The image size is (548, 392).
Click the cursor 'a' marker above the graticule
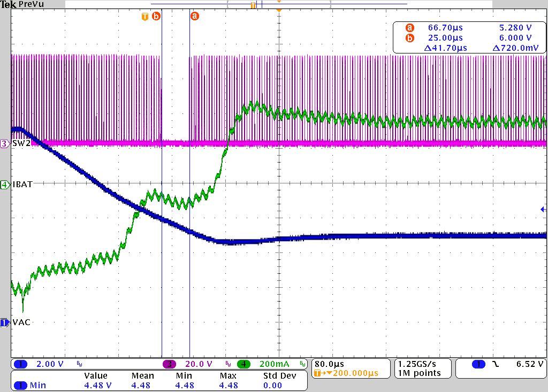[195, 17]
